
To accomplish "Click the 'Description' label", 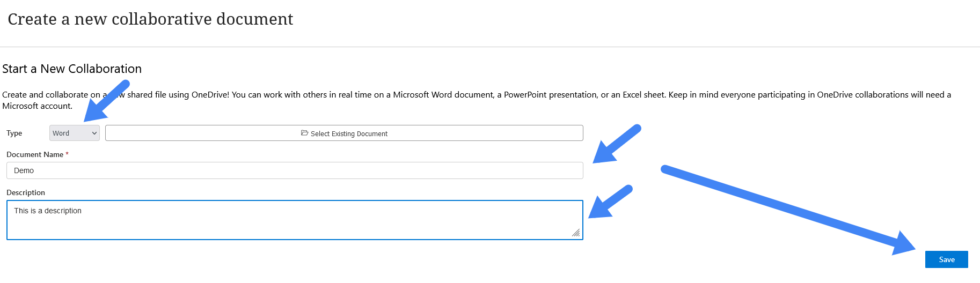I will (26, 192).
